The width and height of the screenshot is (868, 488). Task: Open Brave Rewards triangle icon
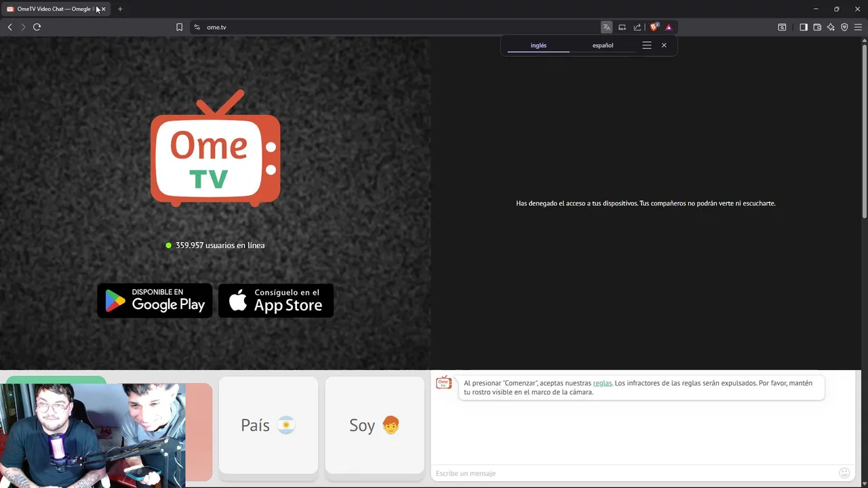669,27
